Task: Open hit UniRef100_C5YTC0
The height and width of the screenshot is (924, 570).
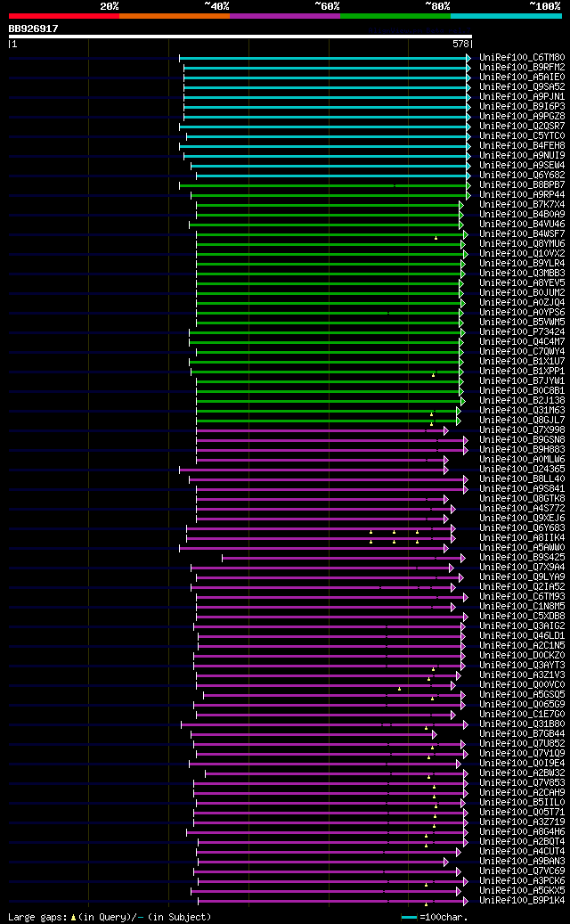Action: click(522, 136)
